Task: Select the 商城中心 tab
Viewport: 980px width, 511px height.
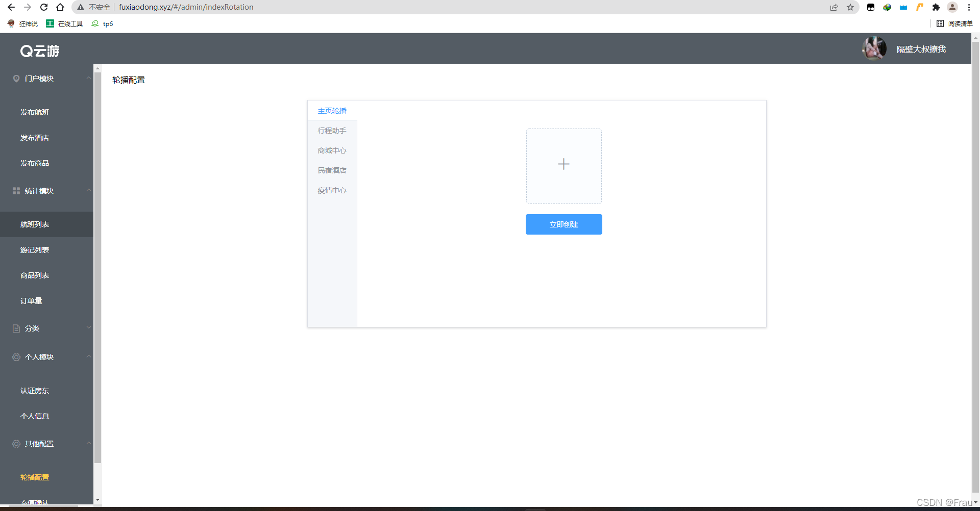Action: (x=332, y=150)
